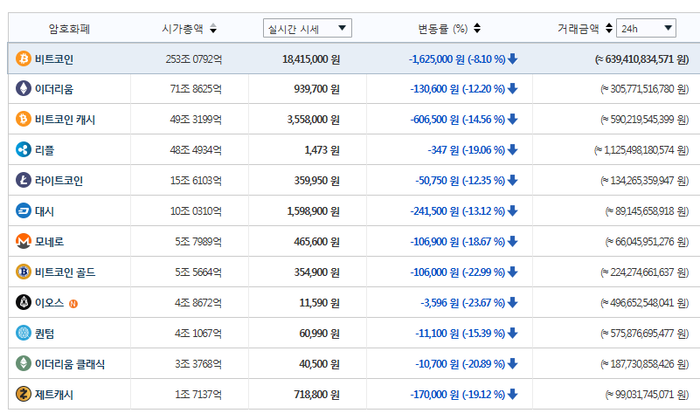Click the Bitcoin Gold icon
This screenshot has height=420, width=700.
coord(23,272)
